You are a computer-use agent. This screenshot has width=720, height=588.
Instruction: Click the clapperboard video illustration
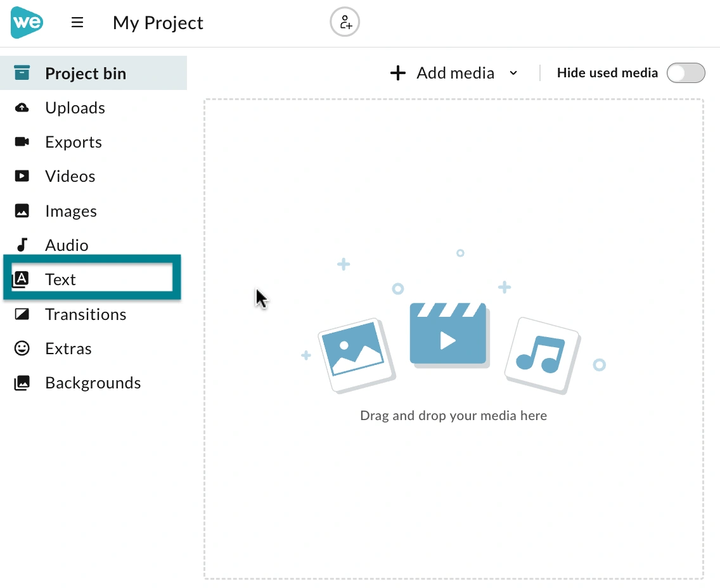[x=449, y=335]
